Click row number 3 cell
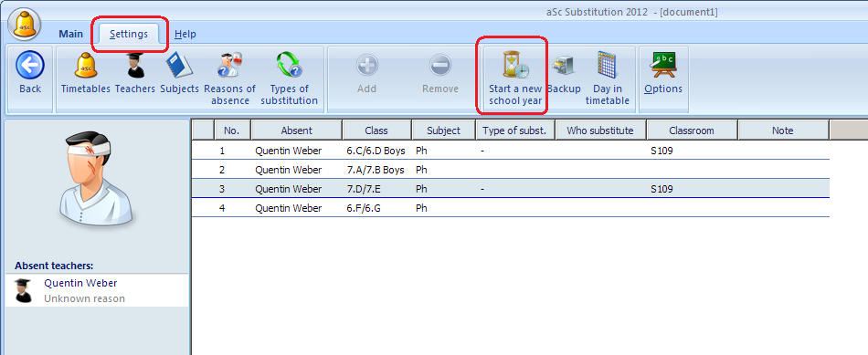The height and width of the screenshot is (355, 868). pyautogui.click(x=222, y=189)
